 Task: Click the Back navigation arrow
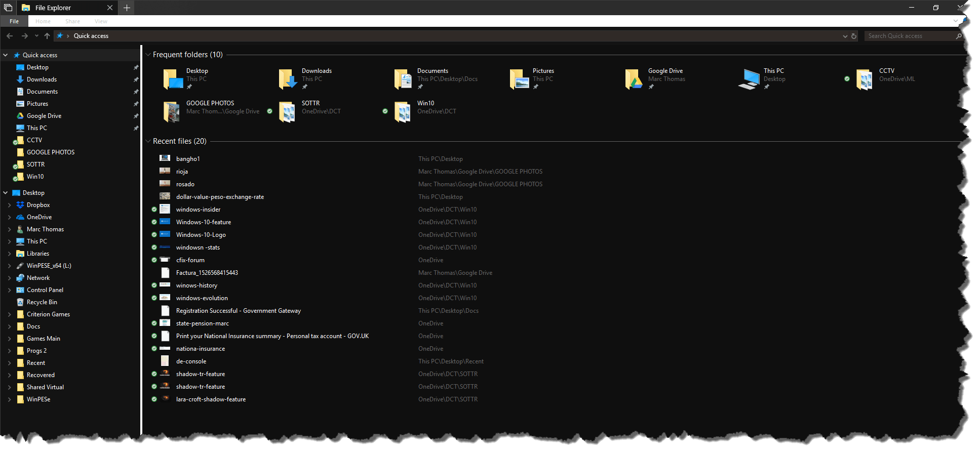(10, 36)
